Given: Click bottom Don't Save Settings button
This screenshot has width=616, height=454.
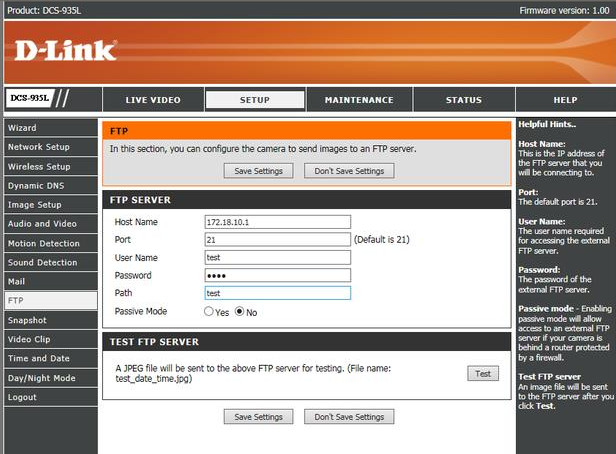Looking at the screenshot, I should click(349, 417).
